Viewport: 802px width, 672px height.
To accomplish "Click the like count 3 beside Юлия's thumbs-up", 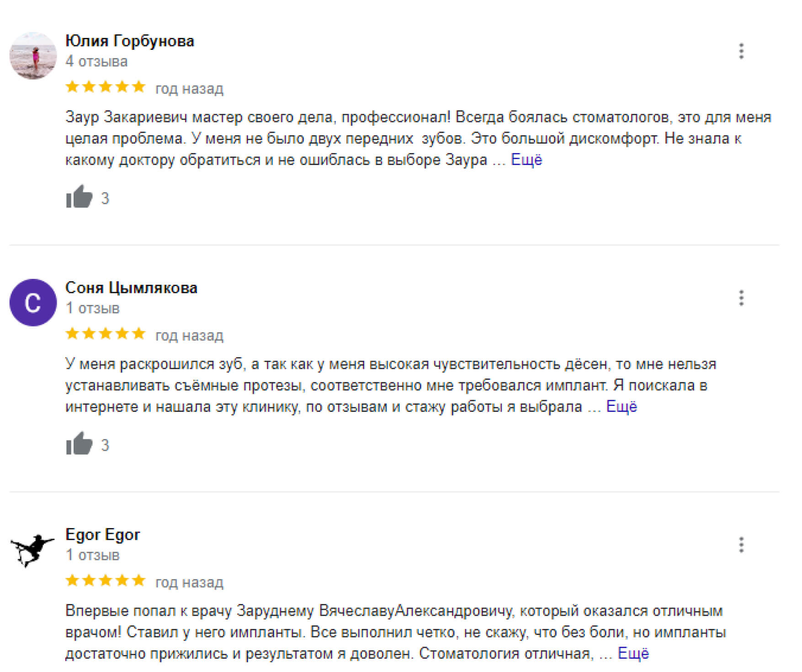I will [x=105, y=198].
